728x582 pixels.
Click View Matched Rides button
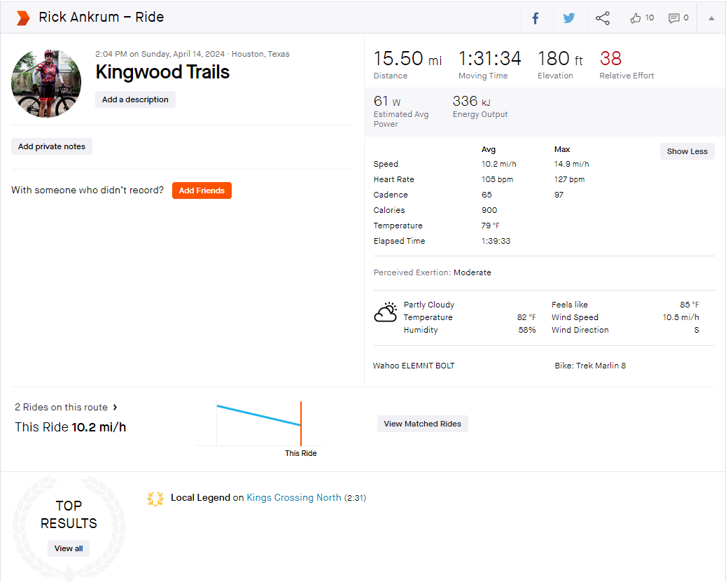pyautogui.click(x=422, y=424)
